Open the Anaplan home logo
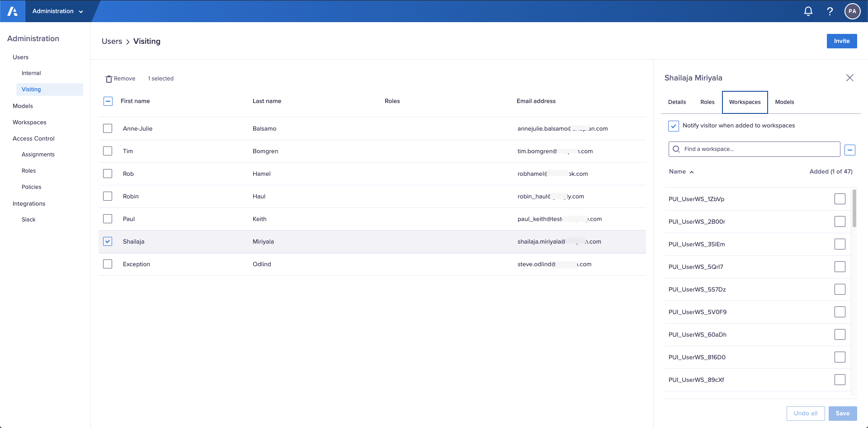 pyautogui.click(x=12, y=11)
